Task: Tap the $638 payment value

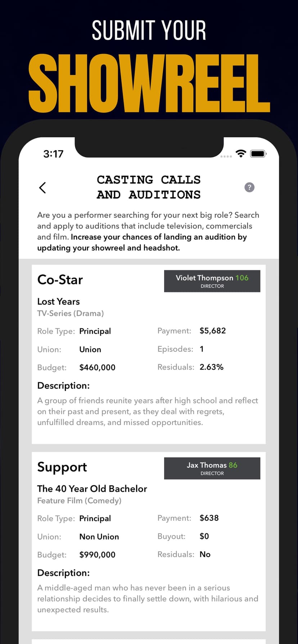Action: 209,518
